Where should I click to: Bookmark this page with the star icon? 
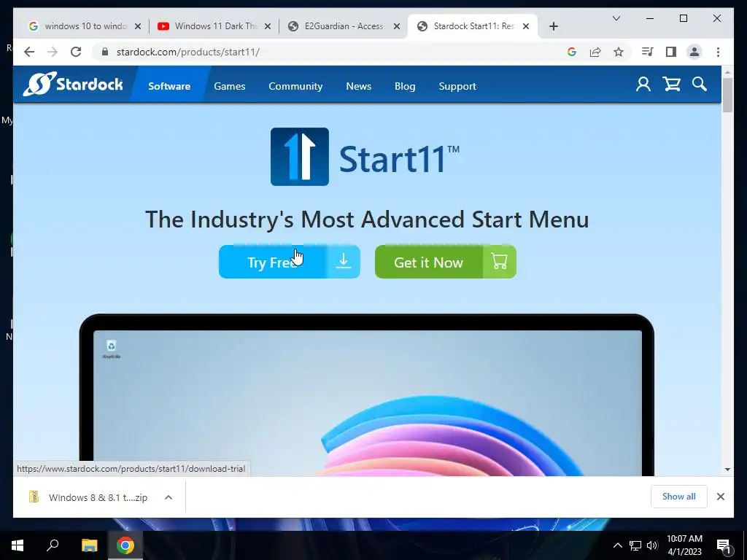pos(619,52)
